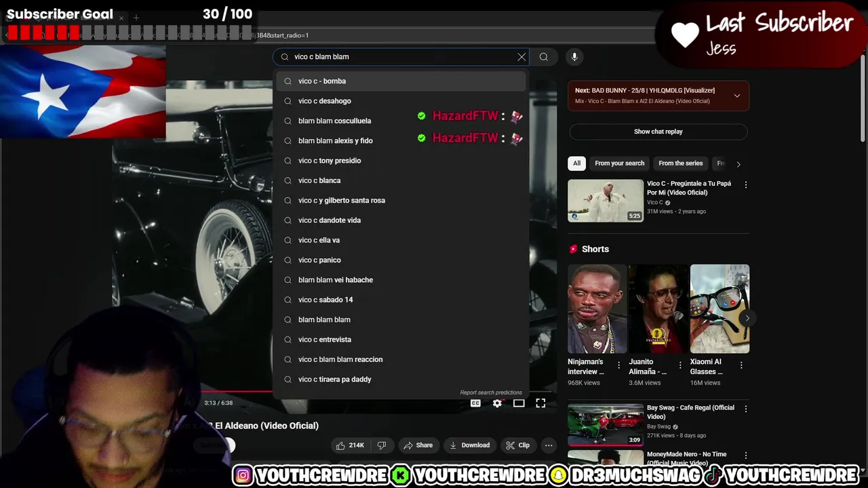Toggle closed captions on player

[475, 403]
